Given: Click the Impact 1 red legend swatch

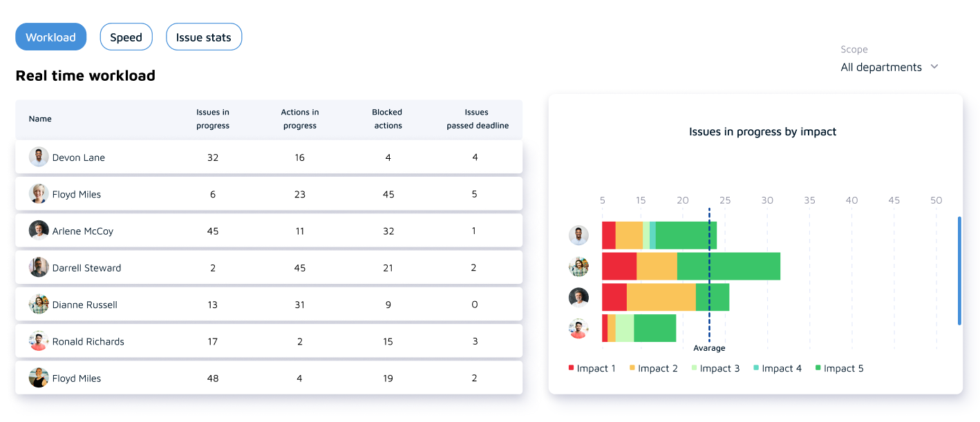Looking at the screenshot, I should pyautogui.click(x=572, y=368).
